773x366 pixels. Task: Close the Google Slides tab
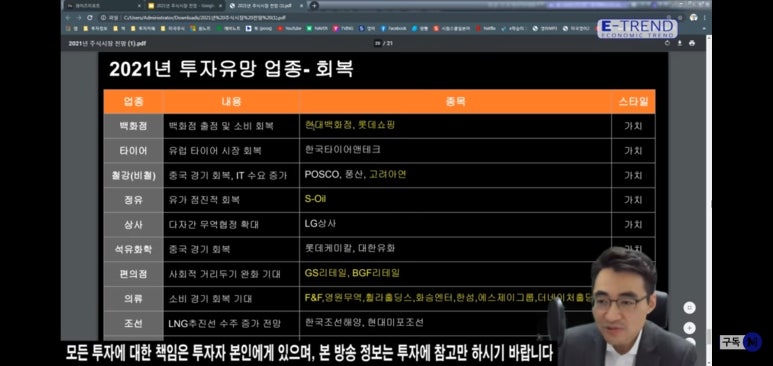221,6
